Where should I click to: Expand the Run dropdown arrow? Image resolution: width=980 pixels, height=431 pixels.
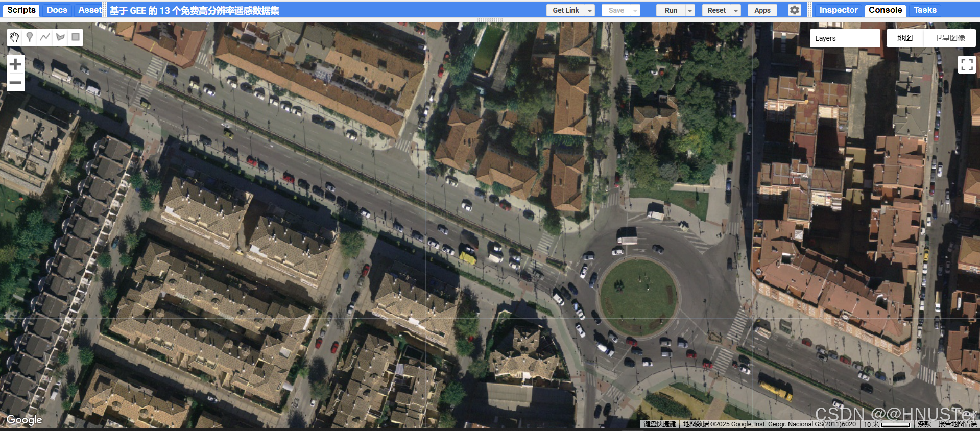pos(690,10)
